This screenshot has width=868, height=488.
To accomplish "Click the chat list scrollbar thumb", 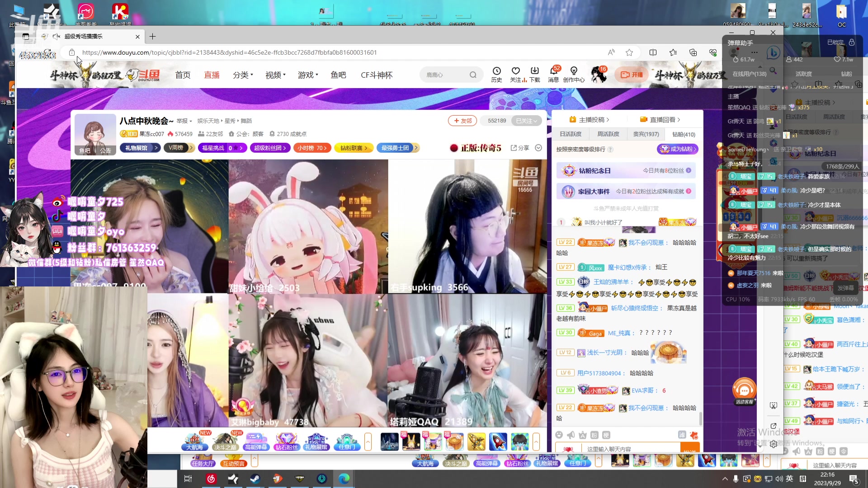I will click(701, 418).
